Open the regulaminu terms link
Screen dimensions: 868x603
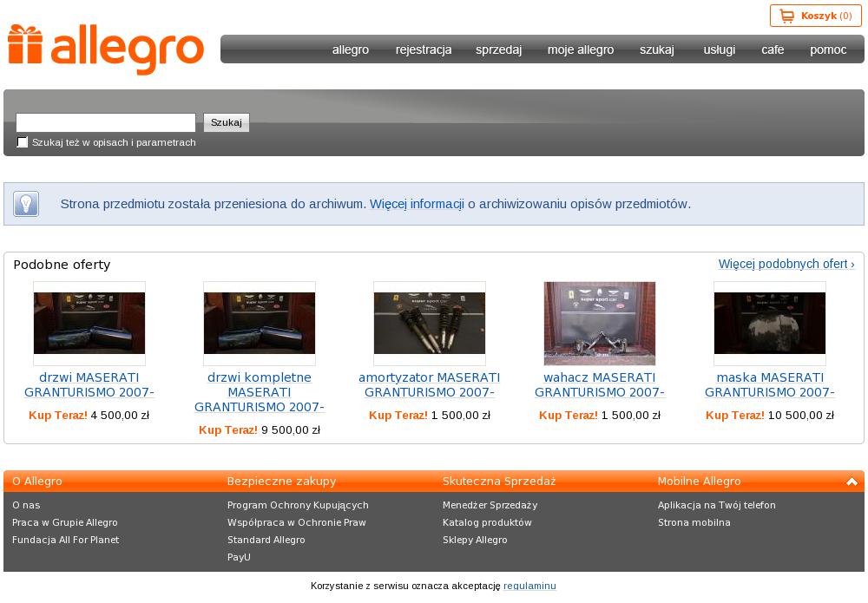[529, 586]
